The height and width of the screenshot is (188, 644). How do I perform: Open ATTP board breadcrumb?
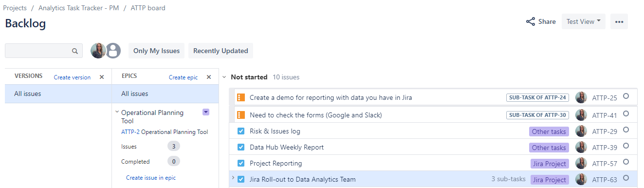click(x=148, y=8)
